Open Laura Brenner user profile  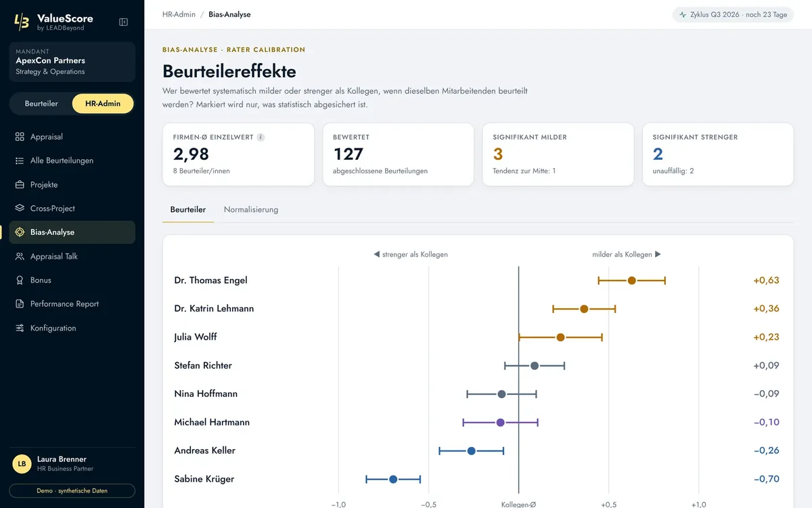point(72,464)
